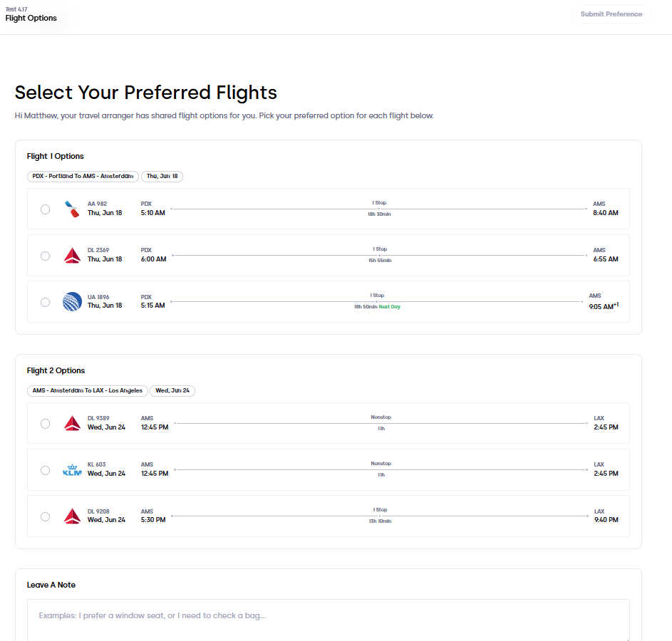Select the UA 1896 radio button

[45, 302]
